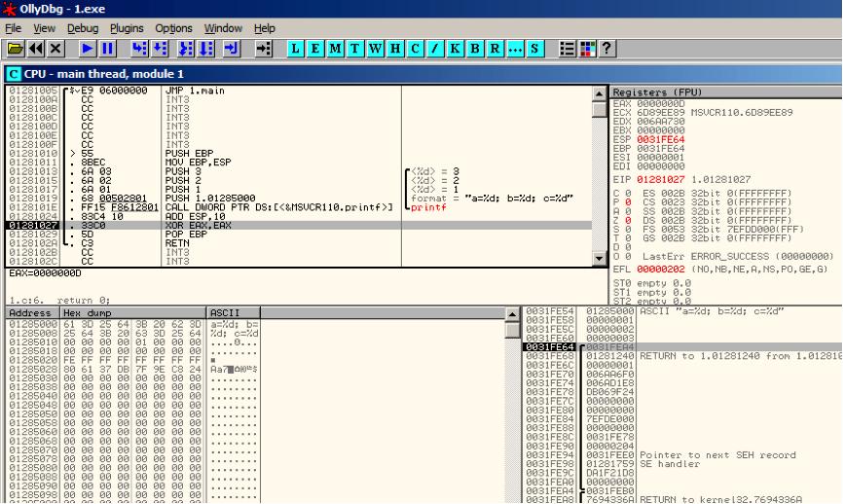Click the Registers (FPU) header bar

[726, 91]
